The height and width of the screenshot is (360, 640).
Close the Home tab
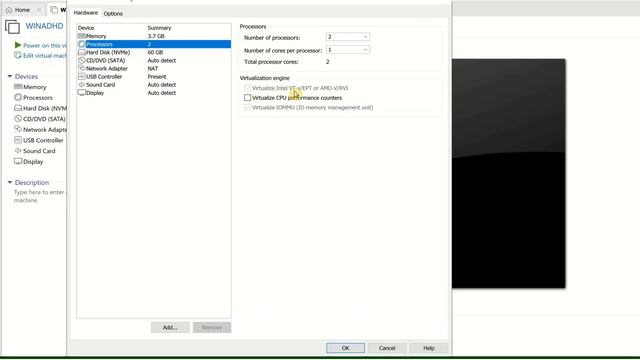[x=39, y=9]
